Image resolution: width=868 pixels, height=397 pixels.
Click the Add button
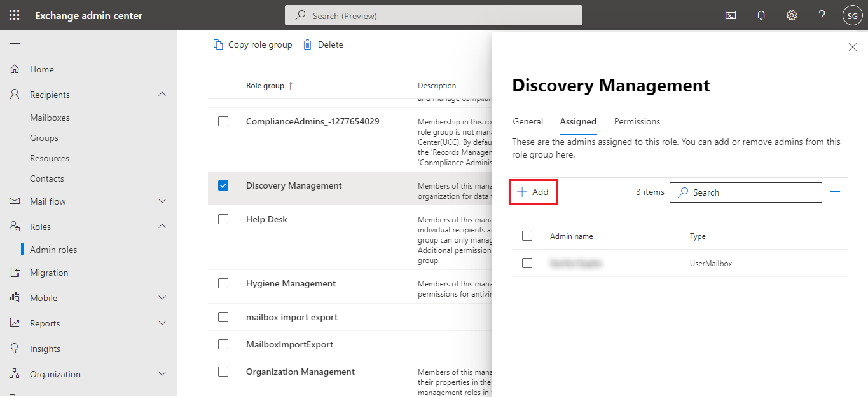tap(534, 192)
